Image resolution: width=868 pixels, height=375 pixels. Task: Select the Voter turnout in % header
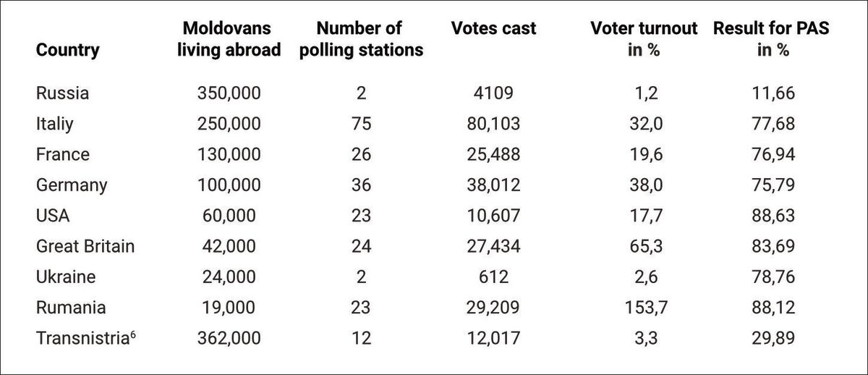[x=643, y=40]
